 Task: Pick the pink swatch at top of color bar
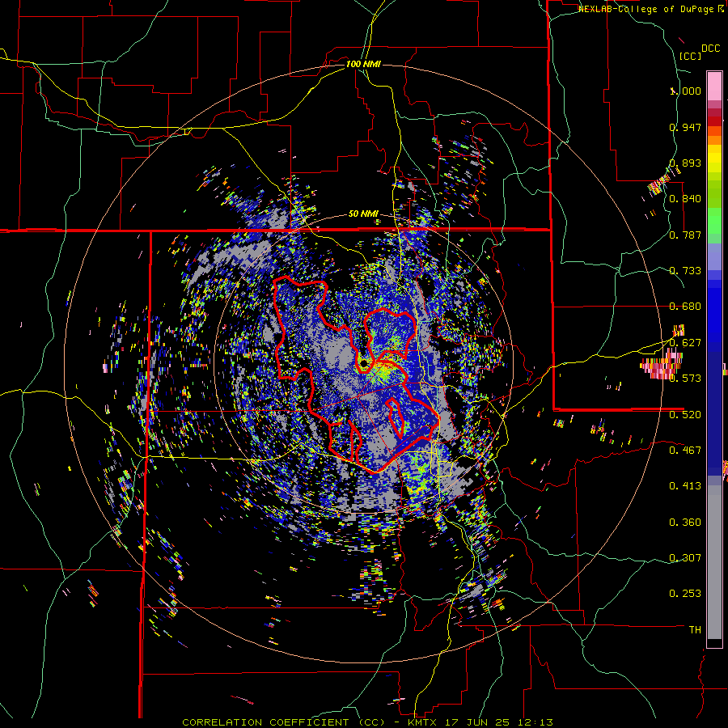pos(714,86)
